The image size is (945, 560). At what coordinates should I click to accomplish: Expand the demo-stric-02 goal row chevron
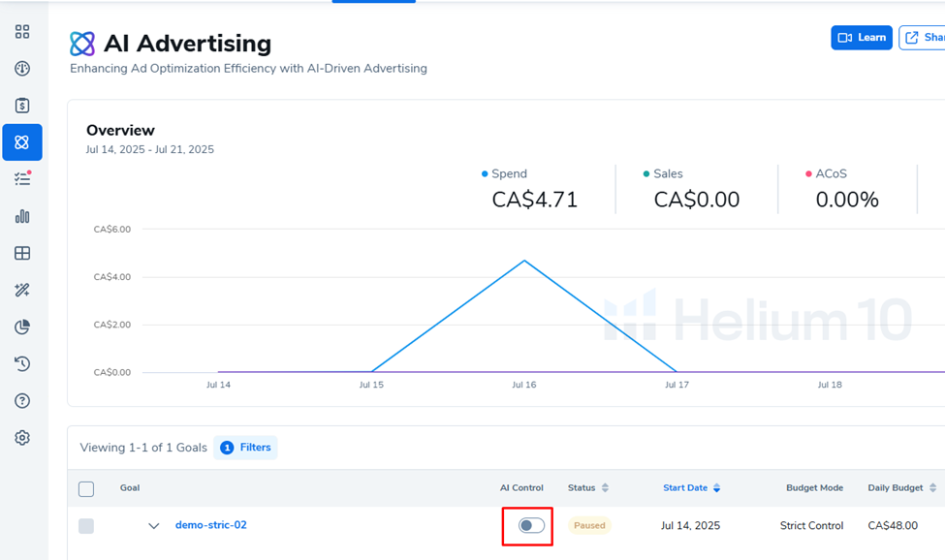point(153,526)
